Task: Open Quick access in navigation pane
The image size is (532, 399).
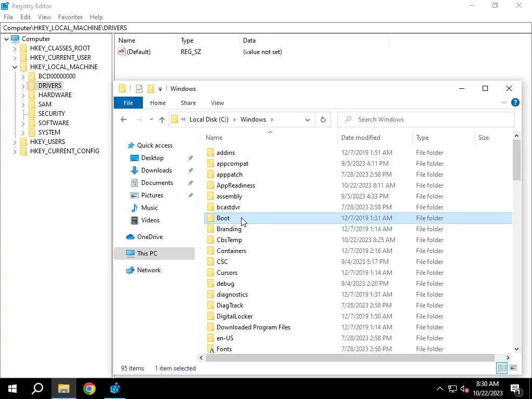Action: click(154, 145)
